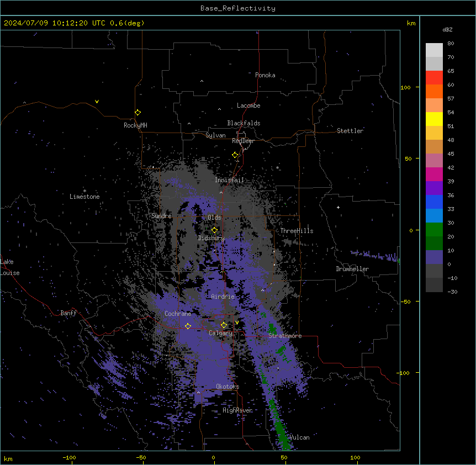This screenshot has width=476, height=465.
Task: Pick the slate purple 0-10 dBZ legend swatch
Action: click(434, 257)
